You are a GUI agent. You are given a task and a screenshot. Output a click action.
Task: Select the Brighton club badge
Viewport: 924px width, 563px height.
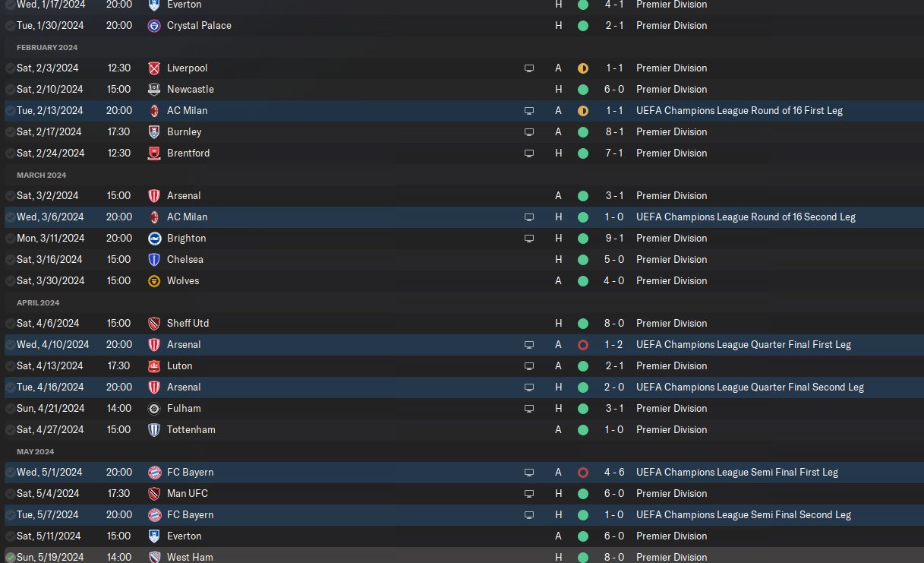pyautogui.click(x=154, y=238)
